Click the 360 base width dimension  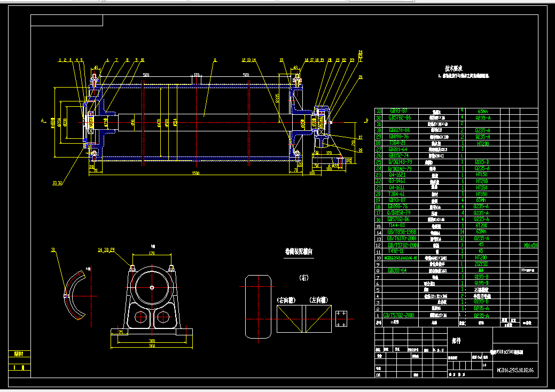[152, 346]
